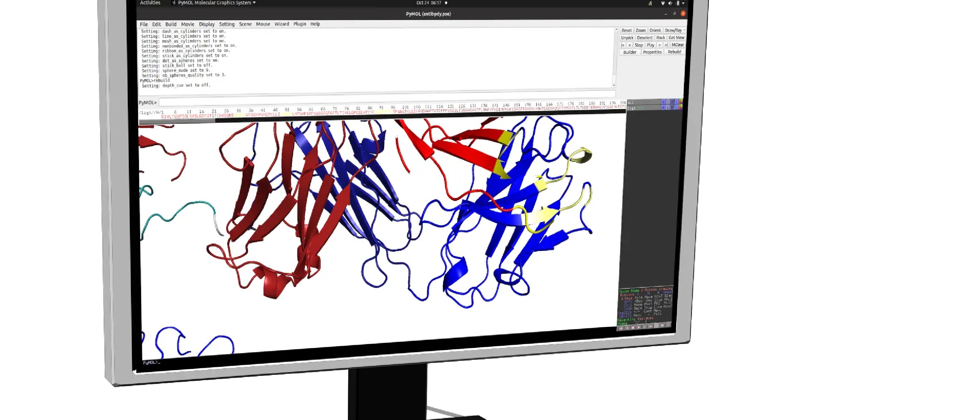
Task: Open Hide menu for 1igt object
Action: coord(672,108)
